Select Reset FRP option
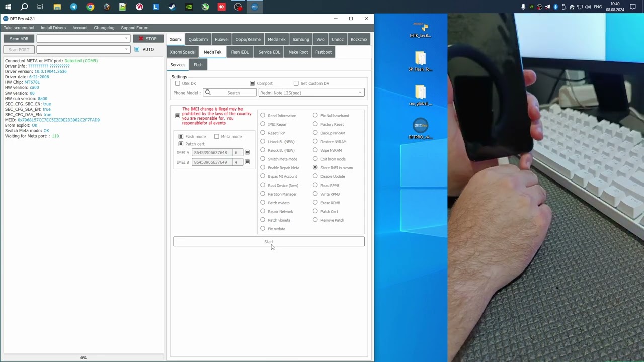This screenshot has height=362, width=644. pos(263,133)
